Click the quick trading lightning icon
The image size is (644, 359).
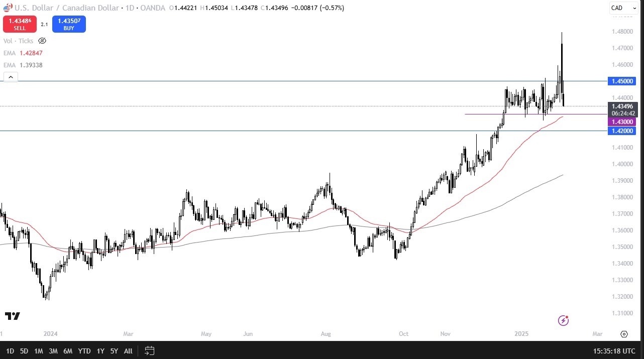563,320
